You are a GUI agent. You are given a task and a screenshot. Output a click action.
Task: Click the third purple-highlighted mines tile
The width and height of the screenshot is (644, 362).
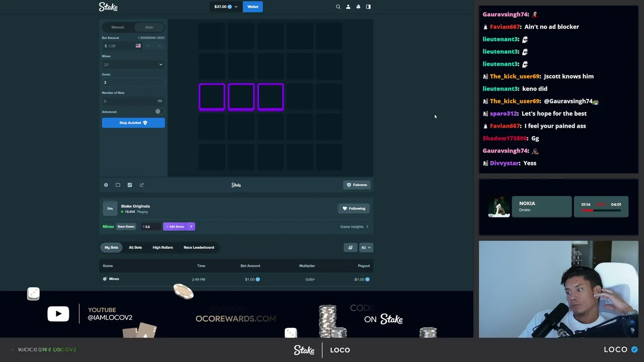271,97
